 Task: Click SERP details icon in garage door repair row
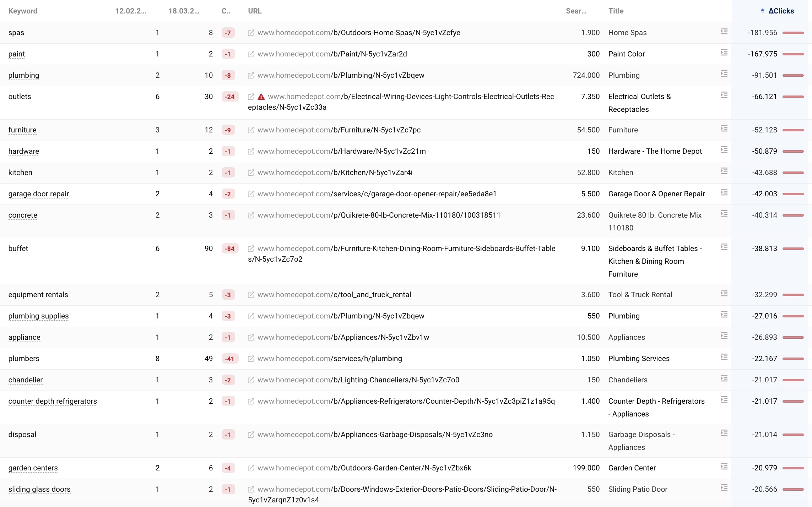724,192
